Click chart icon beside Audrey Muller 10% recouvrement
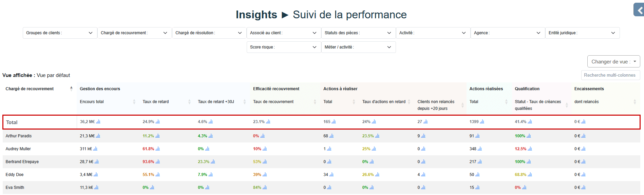This screenshot has height=195, width=644. click(265, 149)
